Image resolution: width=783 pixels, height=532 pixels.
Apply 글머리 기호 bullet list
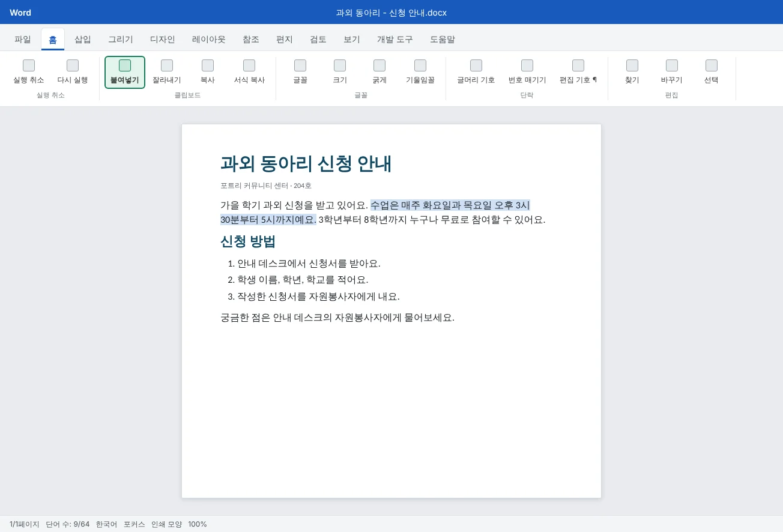[x=476, y=72]
